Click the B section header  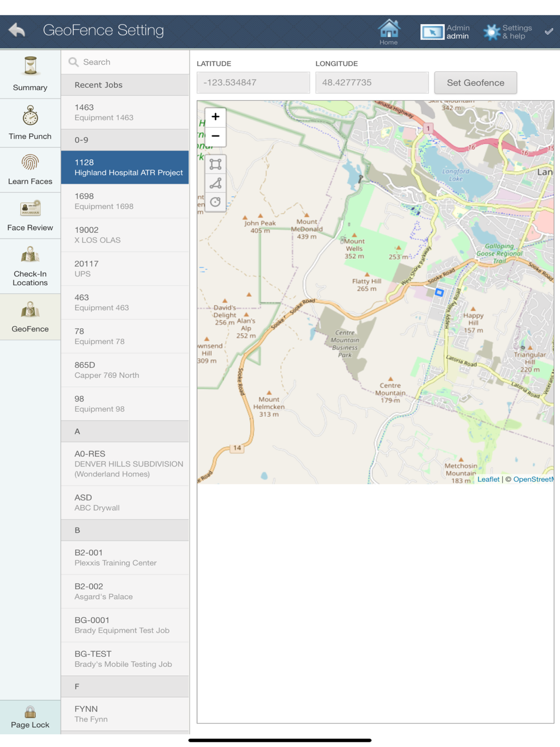pos(125,530)
